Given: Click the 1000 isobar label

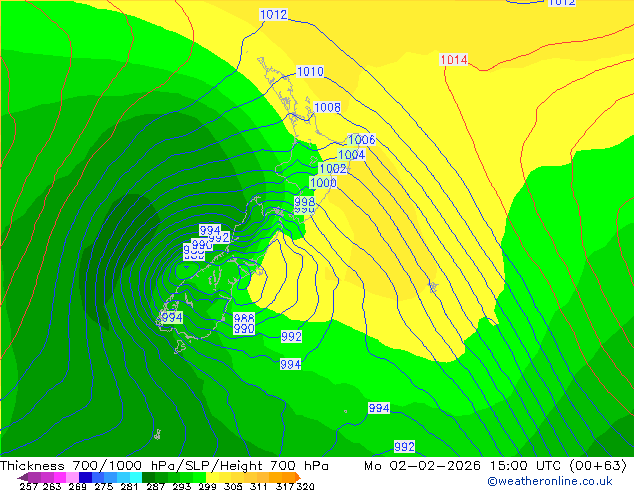Looking at the screenshot, I should coord(323,183).
